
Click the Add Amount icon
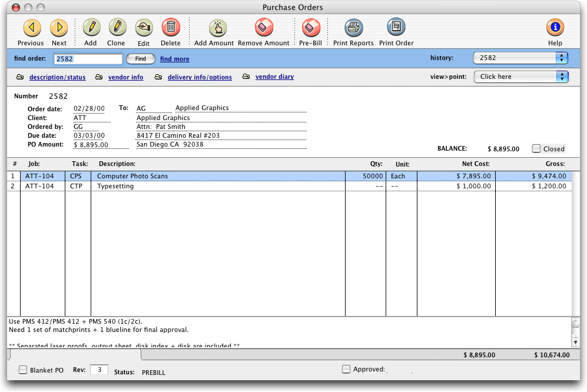click(x=217, y=27)
